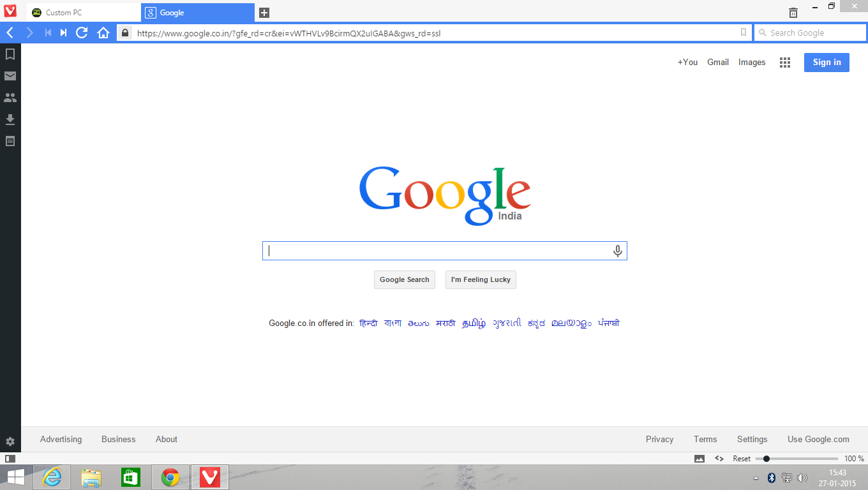Click the blue Sign in button
This screenshot has height=490, width=868.
(x=827, y=62)
